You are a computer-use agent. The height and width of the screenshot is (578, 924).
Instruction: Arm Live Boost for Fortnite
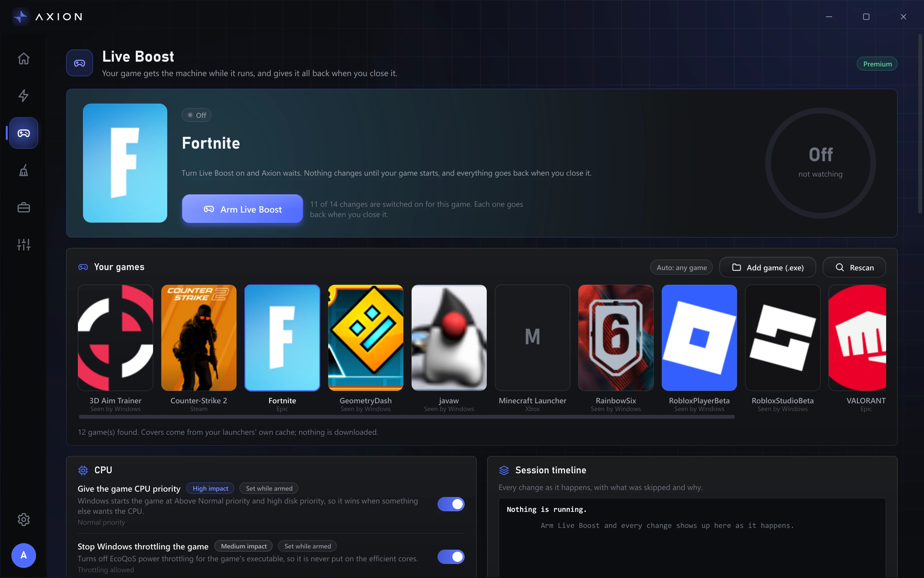tap(243, 209)
